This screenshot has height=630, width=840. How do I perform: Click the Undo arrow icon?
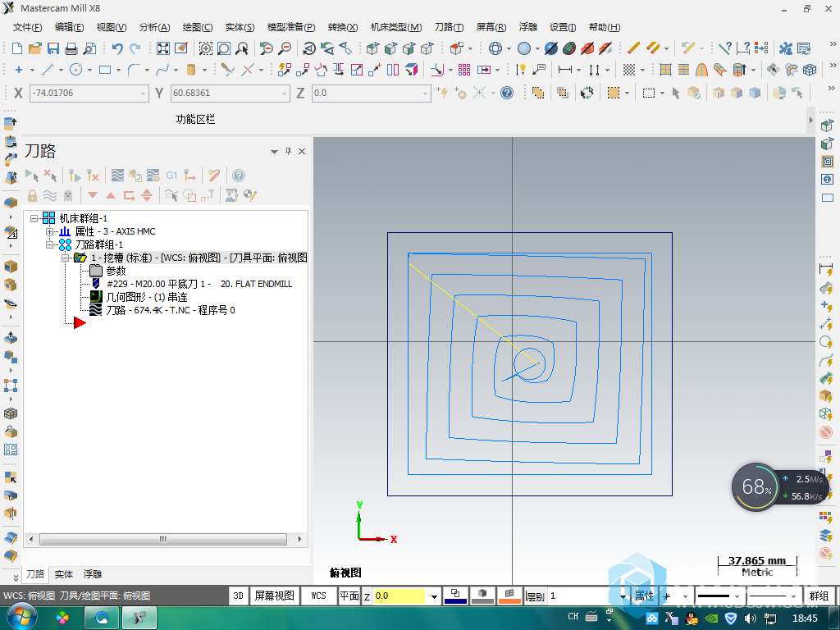(x=116, y=48)
